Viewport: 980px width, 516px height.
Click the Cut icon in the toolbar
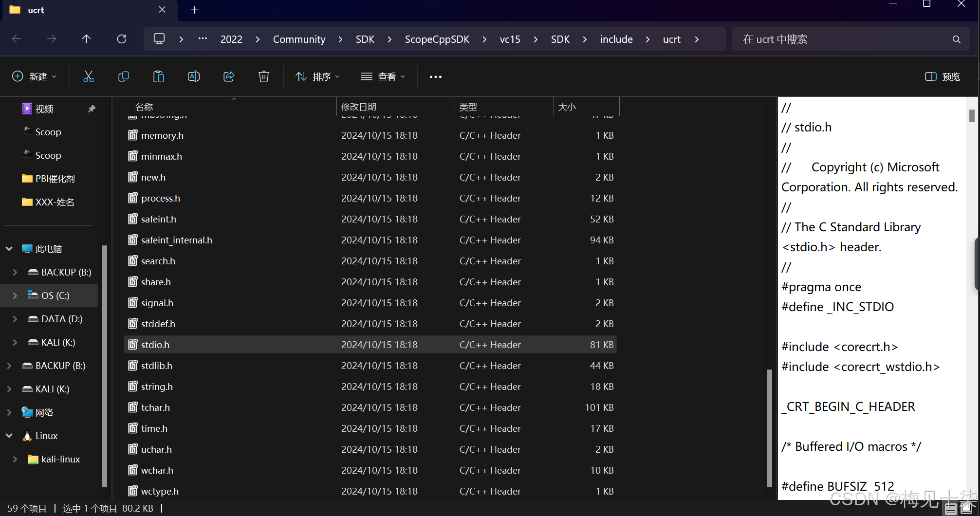(x=88, y=76)
